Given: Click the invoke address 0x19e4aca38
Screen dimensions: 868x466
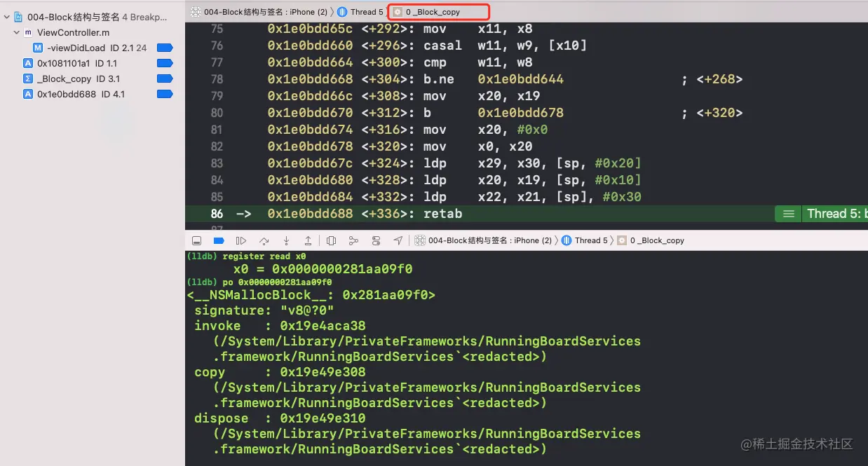Looking at the screenshot, I should 323,326.
